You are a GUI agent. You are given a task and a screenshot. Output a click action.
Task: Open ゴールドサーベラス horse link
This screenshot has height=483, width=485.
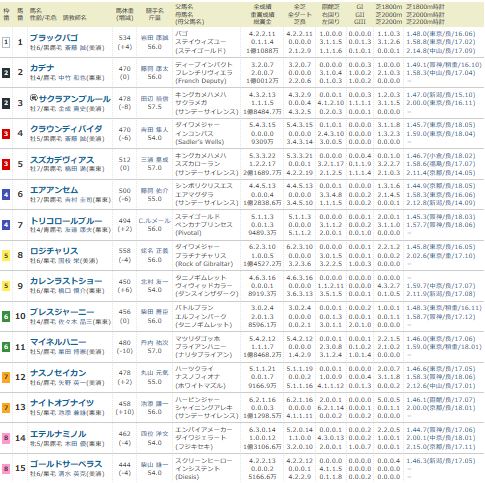coord(66,464)
